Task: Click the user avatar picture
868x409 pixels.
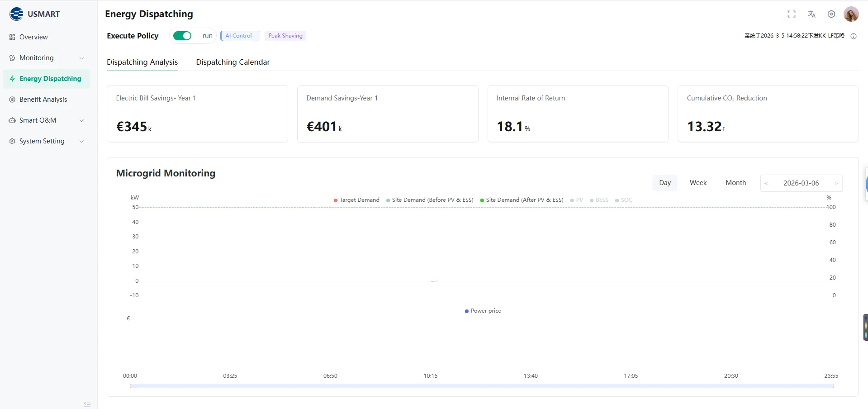Action: 851,14
